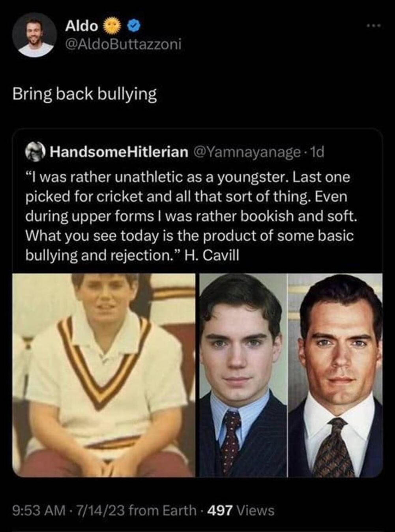Image resolution: width=395 pixels, height=532 pixels.
Task: Open the older man navy suit photo
Action: [x=335, y=375]
